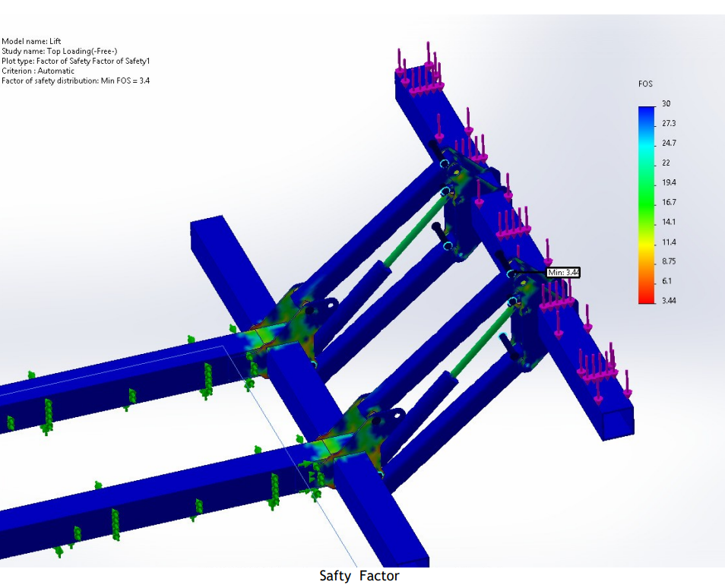Click the 'Safty Factor' caption
The width and height of the screenshot is (725, 588).
pyautogui.click(x=359, y=576)
